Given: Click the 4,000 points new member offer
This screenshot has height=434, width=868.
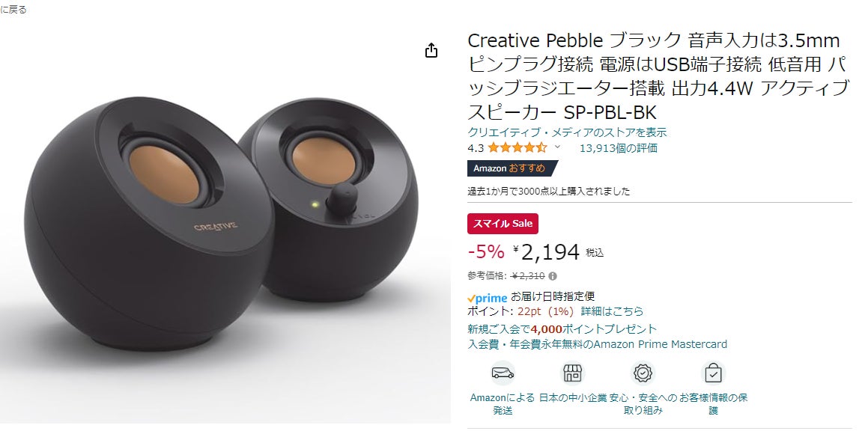Looking at the screenshot, I should point(562,329).
